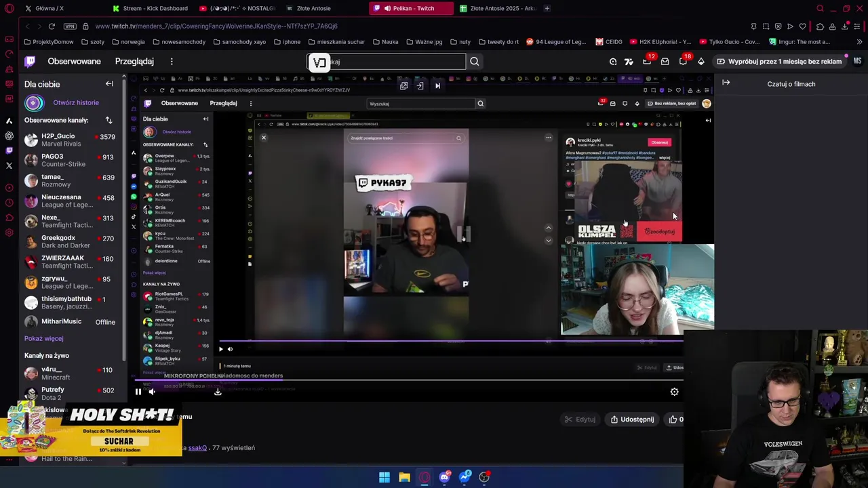868x488 pixels.
Task: Open Twitch more options three-dot menu
Action: click(172, 62)
